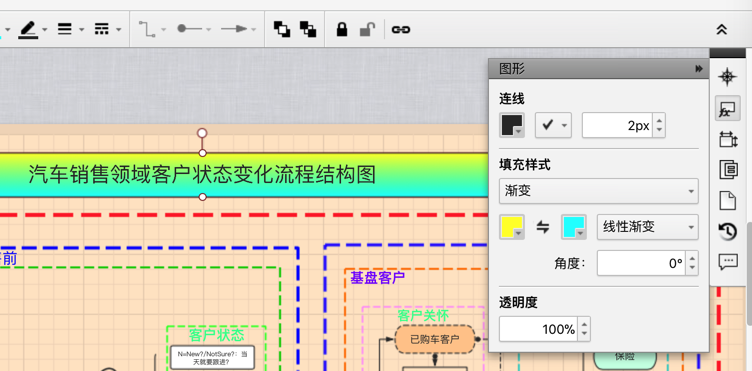Image resolution: width=752 pixels, height=371 pixels.
Task: Click the 填充样式 section heading
Action: (x=525, y=165)
